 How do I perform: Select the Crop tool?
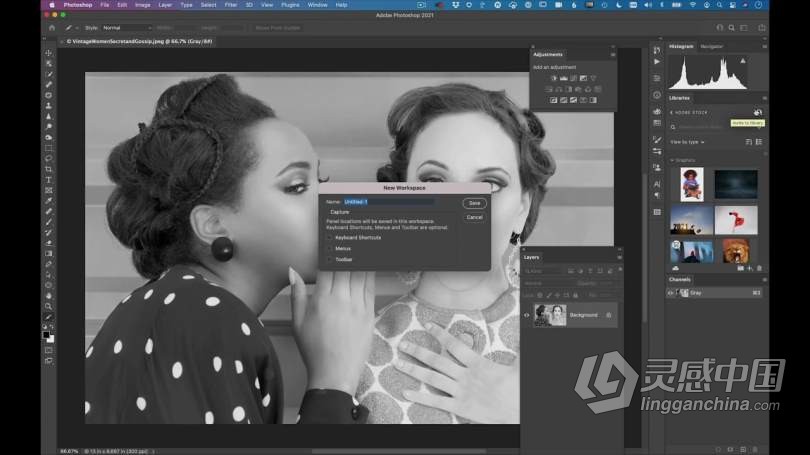49,169
